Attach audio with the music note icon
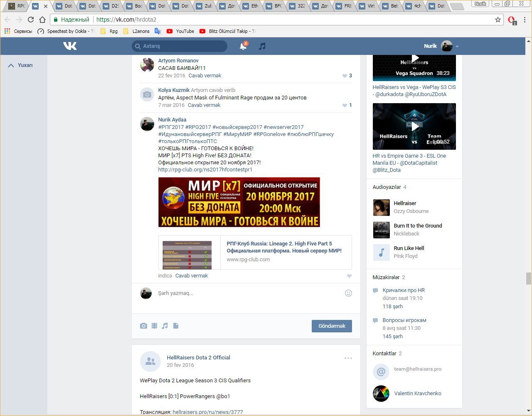 click(165, 326)
